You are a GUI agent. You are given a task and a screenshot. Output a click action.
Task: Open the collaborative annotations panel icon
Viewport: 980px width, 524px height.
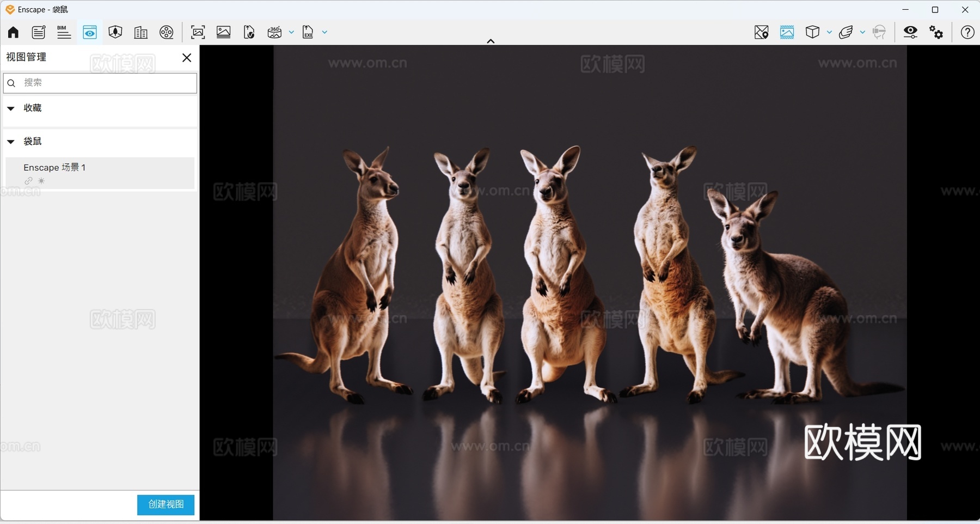tap(39, 32)
